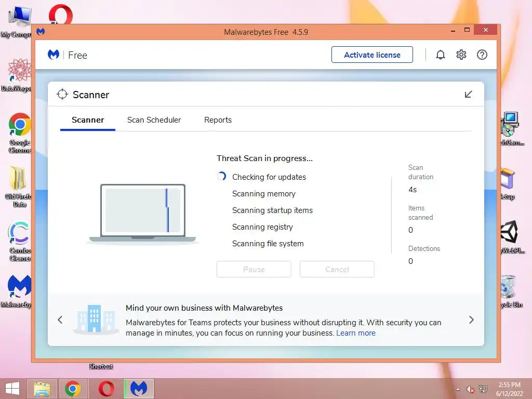
Task: Select Unity WebPlayer desktop icon
Action: (512, 237)
